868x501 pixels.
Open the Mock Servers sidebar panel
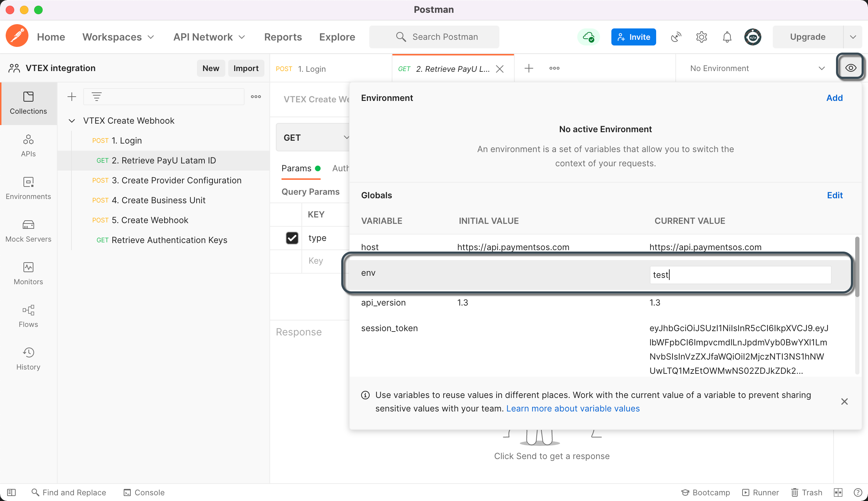(x=28, y=231)
